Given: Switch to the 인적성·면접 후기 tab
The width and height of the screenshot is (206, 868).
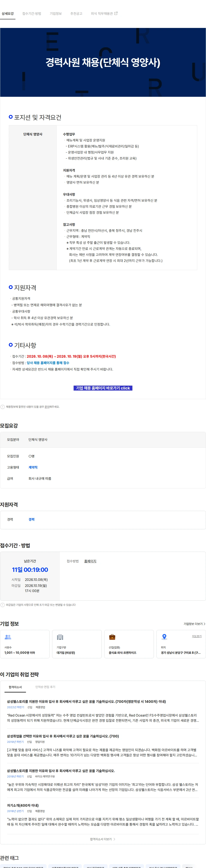Looking at the screenshot, I should click(x=45, y=687).
